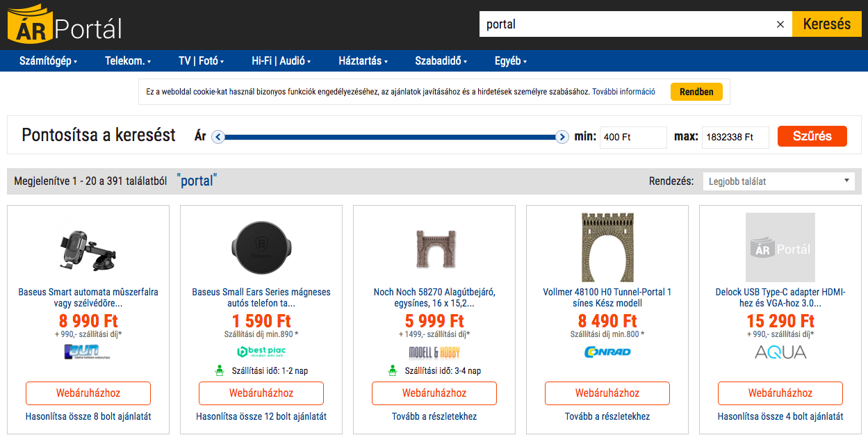868x442 pixels.
Task: Click the 15 290 Ft price
Action: pos(780,321)
